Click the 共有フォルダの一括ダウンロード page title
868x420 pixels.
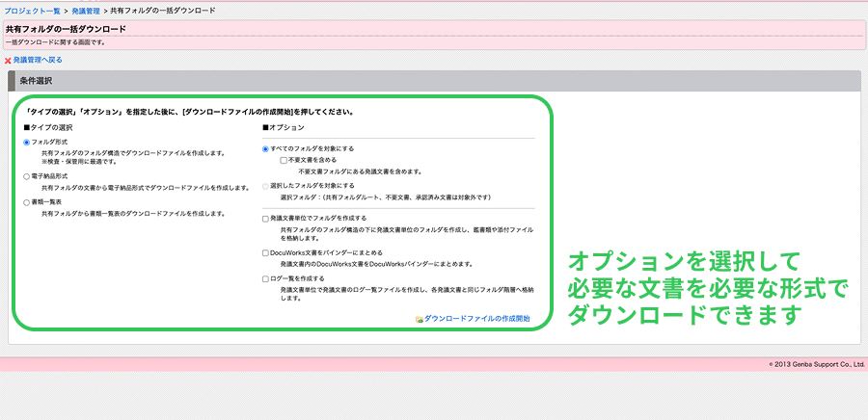coord(66,30)
